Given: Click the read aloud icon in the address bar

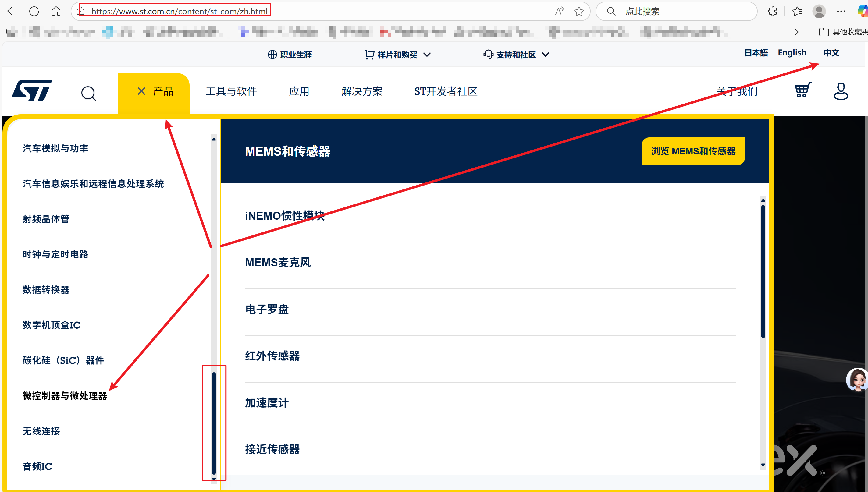Looking at the screenshot, I should pos(560,11).
